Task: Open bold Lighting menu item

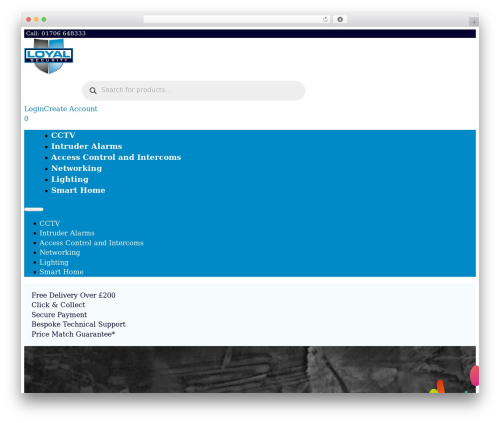Action: (x=70, y=179)
